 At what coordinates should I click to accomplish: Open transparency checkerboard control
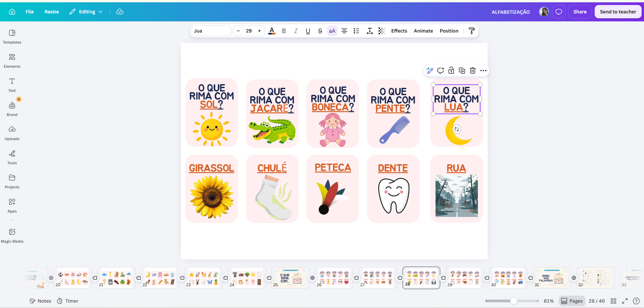tap(382, 31)
